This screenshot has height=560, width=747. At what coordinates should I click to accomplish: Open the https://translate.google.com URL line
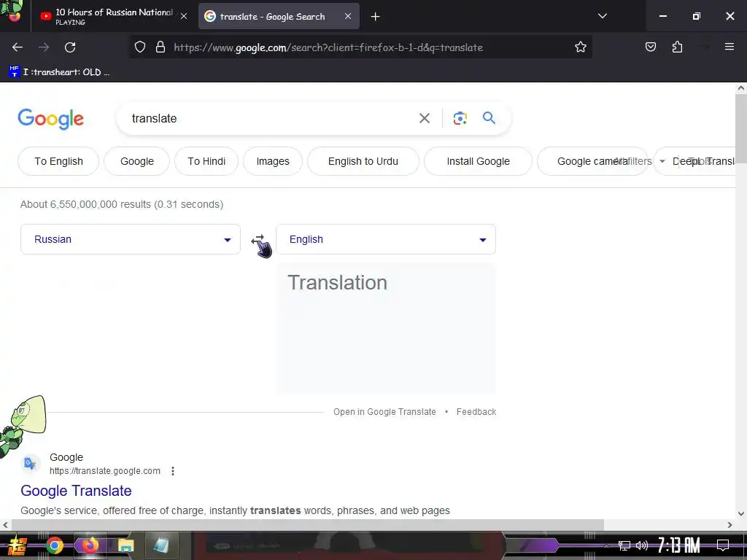coord(105,471)
